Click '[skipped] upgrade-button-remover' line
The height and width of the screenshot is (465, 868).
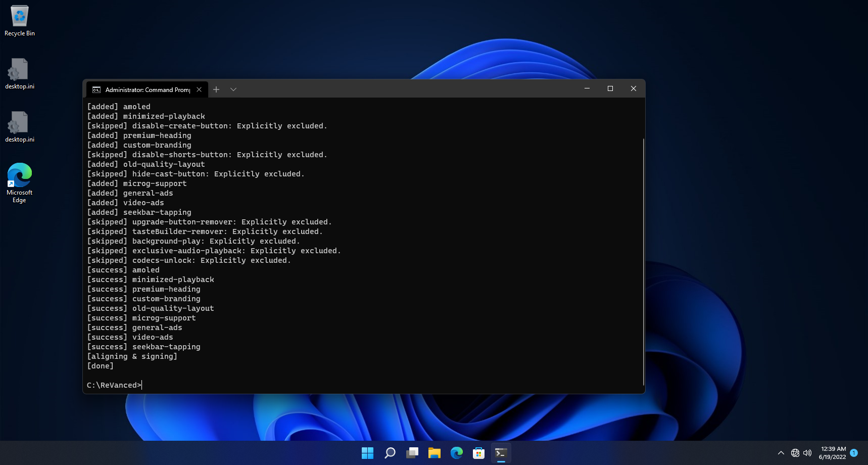coord(210,222)
